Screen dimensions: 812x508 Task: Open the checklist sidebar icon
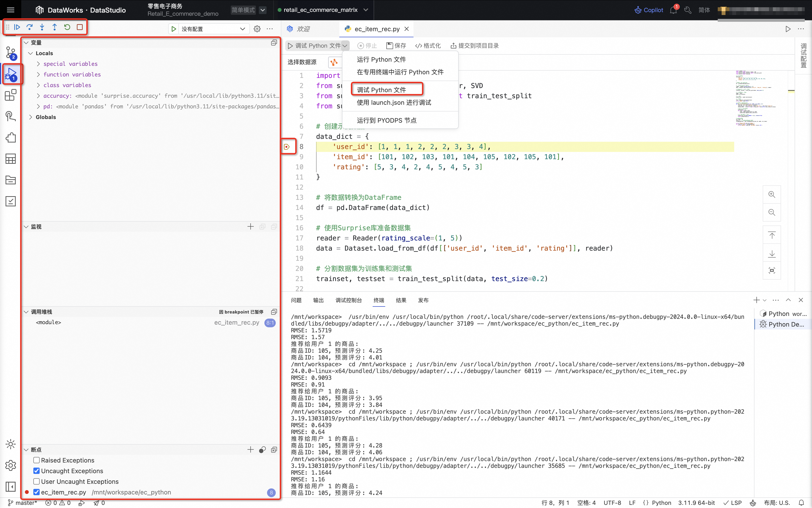point(11,201)
